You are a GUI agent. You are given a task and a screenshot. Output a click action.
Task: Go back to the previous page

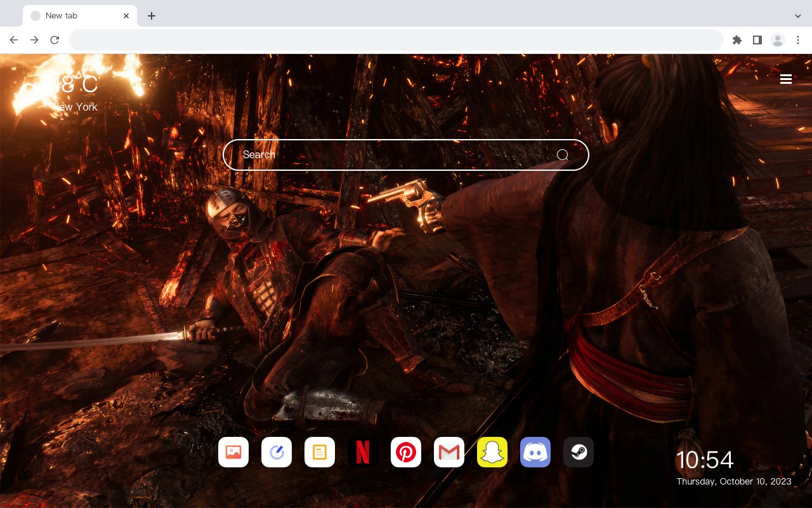point(14,40)
